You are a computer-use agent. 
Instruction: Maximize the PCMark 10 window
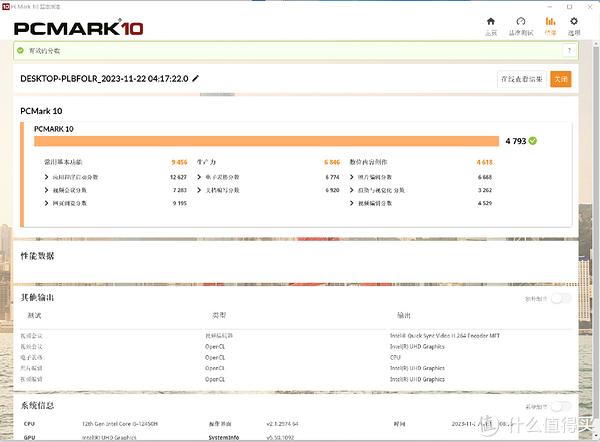pyautogui.click(x=569, y=7)
